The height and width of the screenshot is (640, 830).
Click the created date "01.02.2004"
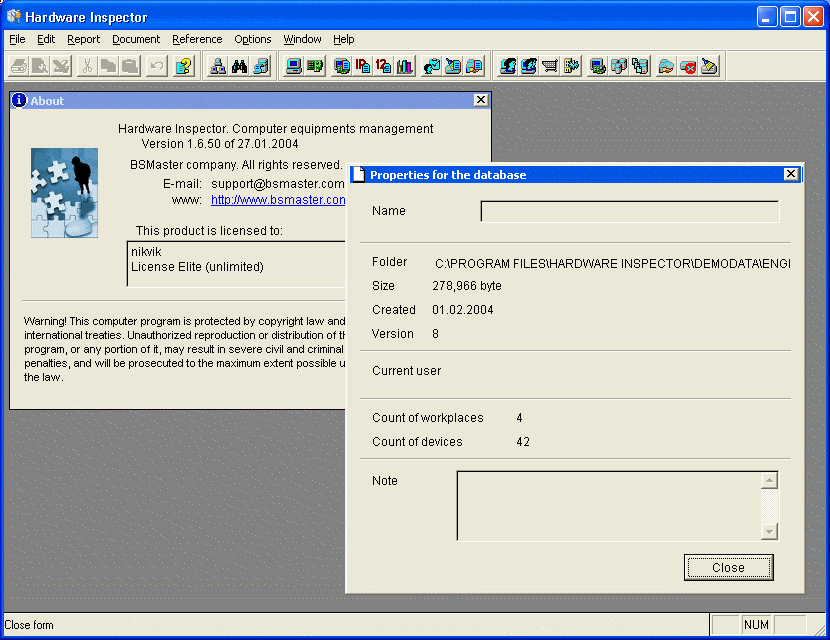pos(463,310)
